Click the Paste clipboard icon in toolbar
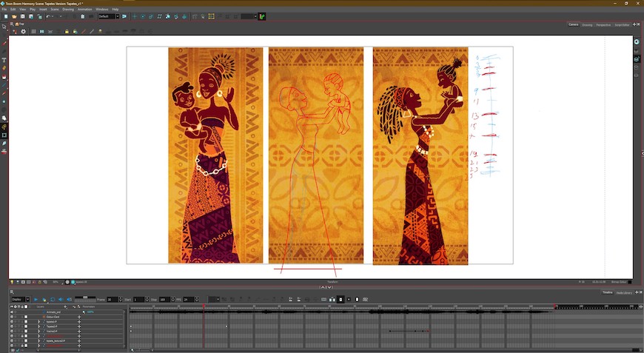Viewport: 644px width, 353px height. pyautogui.click(x=83, y=16)
